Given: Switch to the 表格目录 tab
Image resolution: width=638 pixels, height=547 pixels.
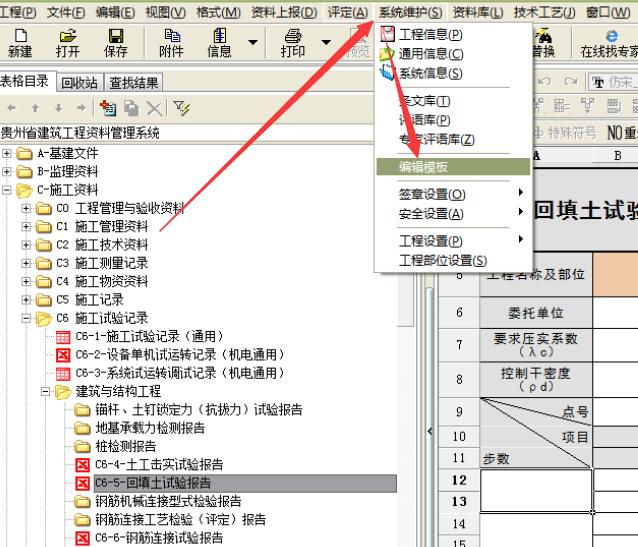Looking at the screenshot, I should pos(25,81).
